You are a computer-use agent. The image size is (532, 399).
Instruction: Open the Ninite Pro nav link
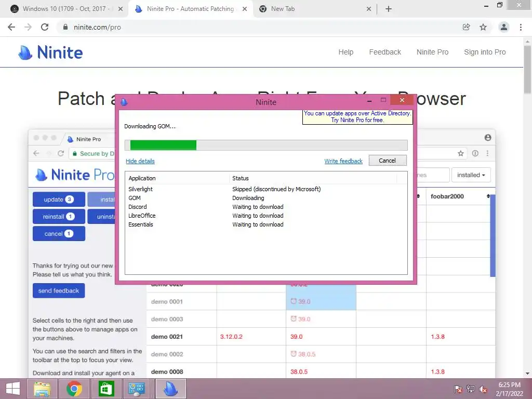pyautogui.click(x=432, y=52)
